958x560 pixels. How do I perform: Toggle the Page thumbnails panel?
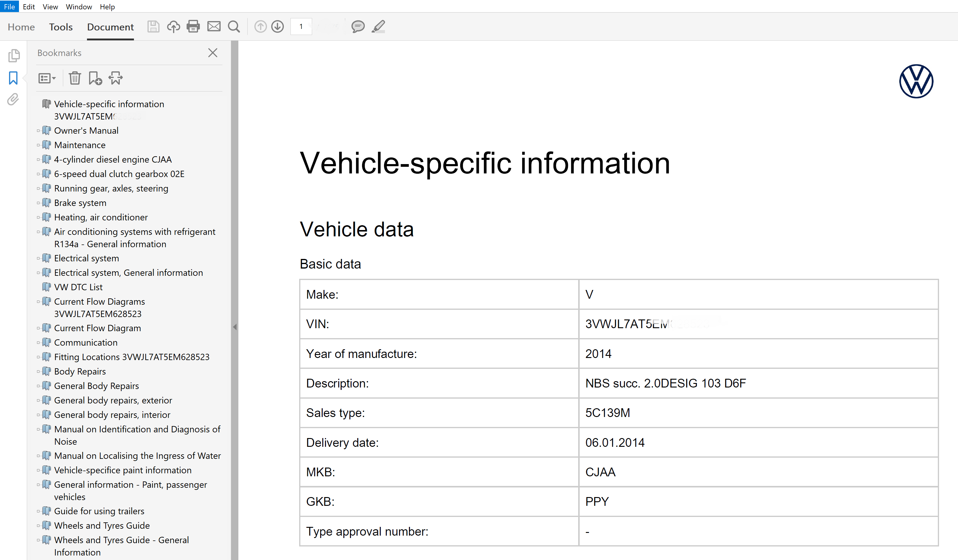point(14,56)
